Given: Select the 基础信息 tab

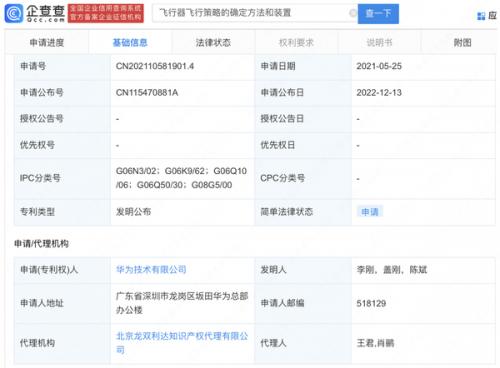Looking at the screenshot, I should [130, 42].
